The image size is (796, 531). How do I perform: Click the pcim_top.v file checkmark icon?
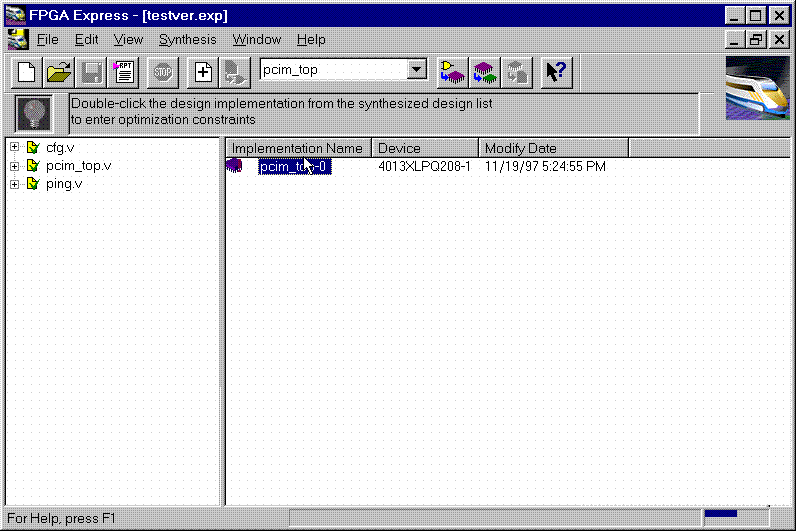[x=33, y=165]
